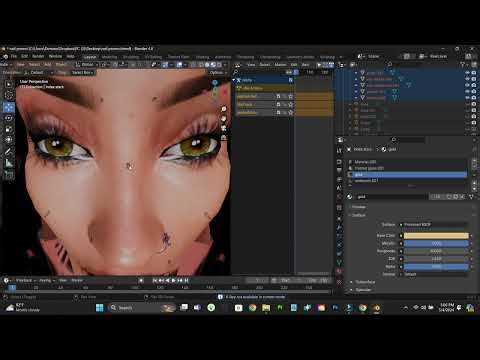Click the Play animation button
Viewport: 480px width, 360px height.
pyautogui.click(x=174, y=280)
